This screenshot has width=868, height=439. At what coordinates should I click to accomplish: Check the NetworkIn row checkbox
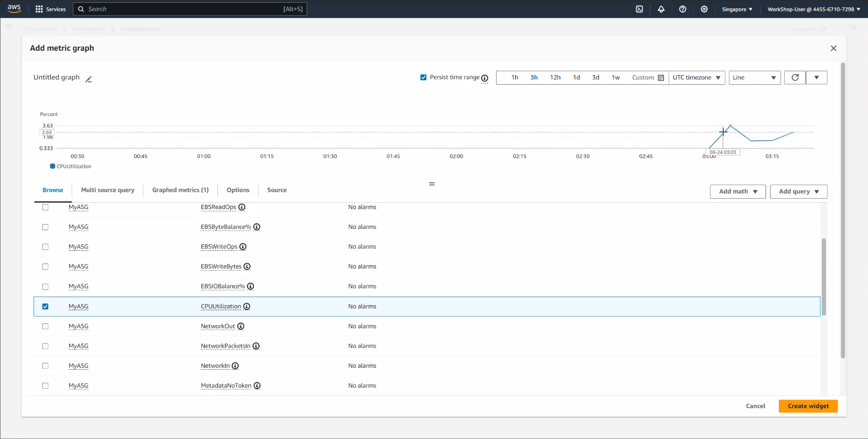[45, 366]
